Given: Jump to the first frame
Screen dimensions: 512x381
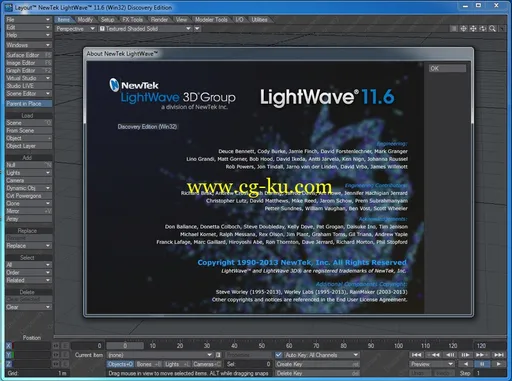Looking at the screenshot, I should pyautogui.click(x=416, y=355).
